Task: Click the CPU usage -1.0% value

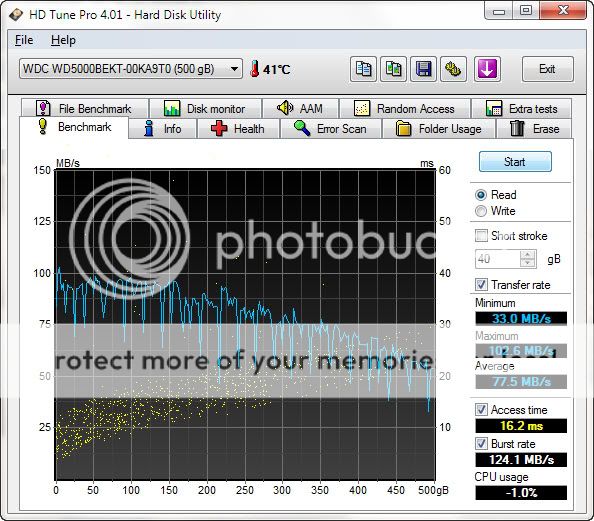Action: click(521, 493)
